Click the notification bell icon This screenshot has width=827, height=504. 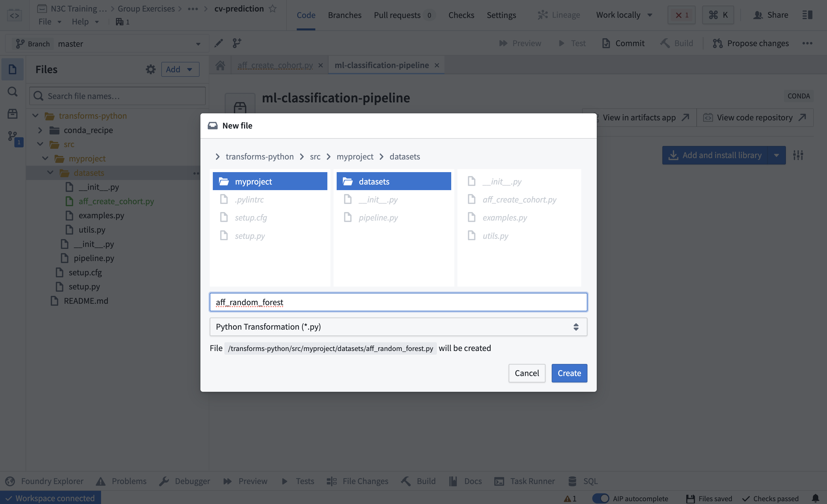click(x=815, y=498)
